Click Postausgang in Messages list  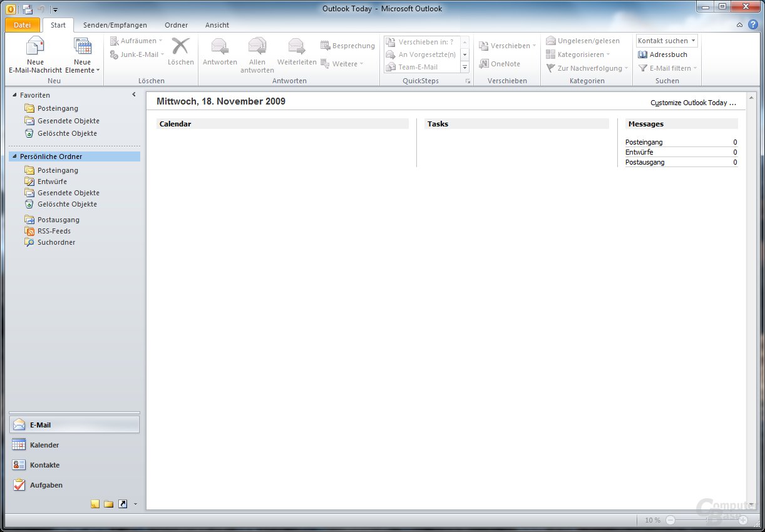(x=645, y=162)
